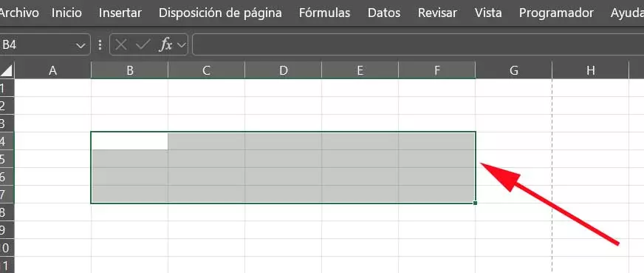Viewport: 644px width, 273px height.
Task: Expand the Name Box dropdown arrow
Action: pyautogui.click(x=80, y=45)
